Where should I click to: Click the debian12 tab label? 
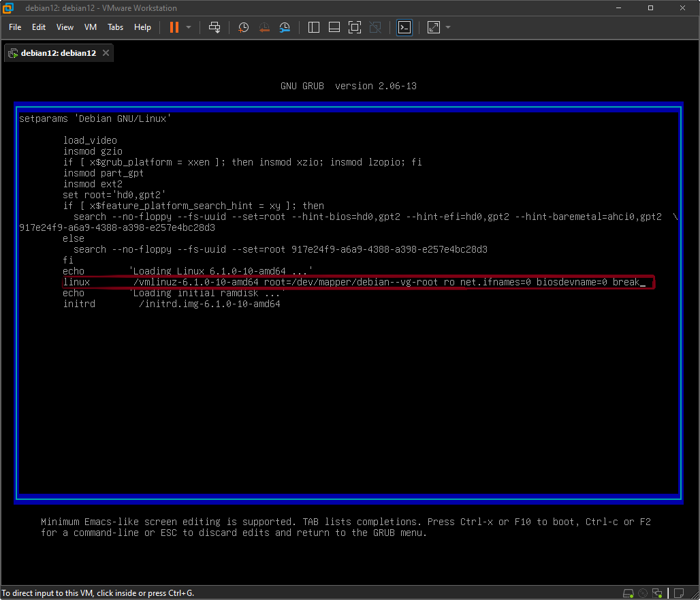click(x=58, y=52)
